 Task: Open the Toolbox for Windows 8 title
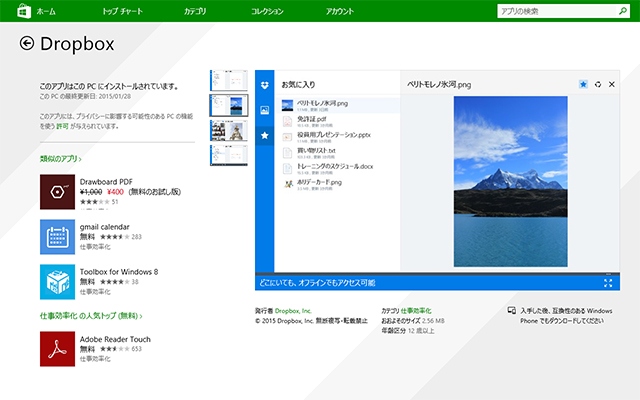[x=119, y=272]
